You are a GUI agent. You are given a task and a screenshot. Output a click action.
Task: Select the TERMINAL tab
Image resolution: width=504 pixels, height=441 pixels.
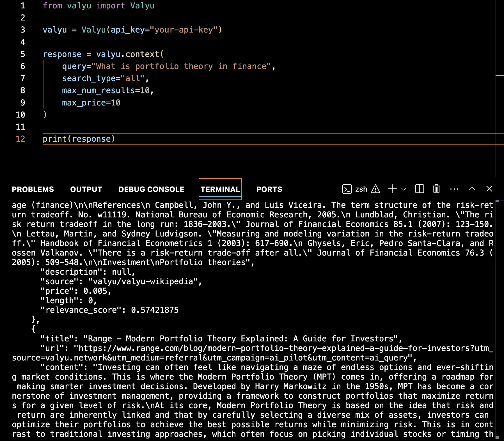coord(220,189)
